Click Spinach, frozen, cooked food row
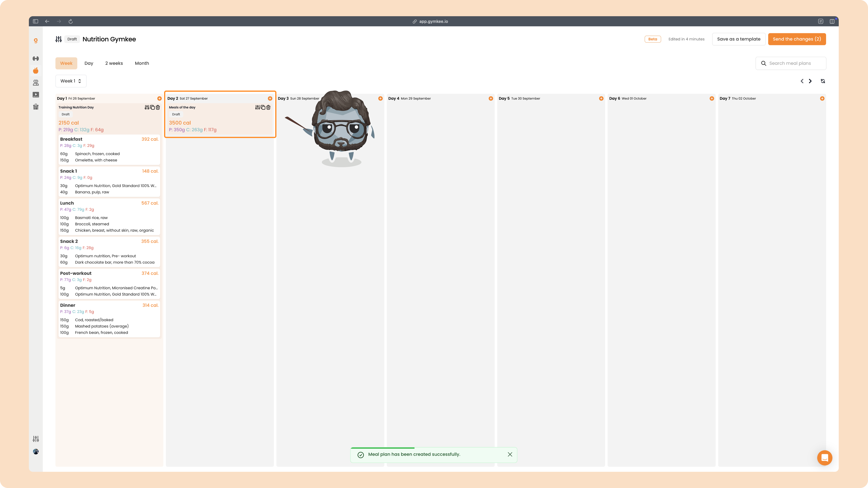 109,154
